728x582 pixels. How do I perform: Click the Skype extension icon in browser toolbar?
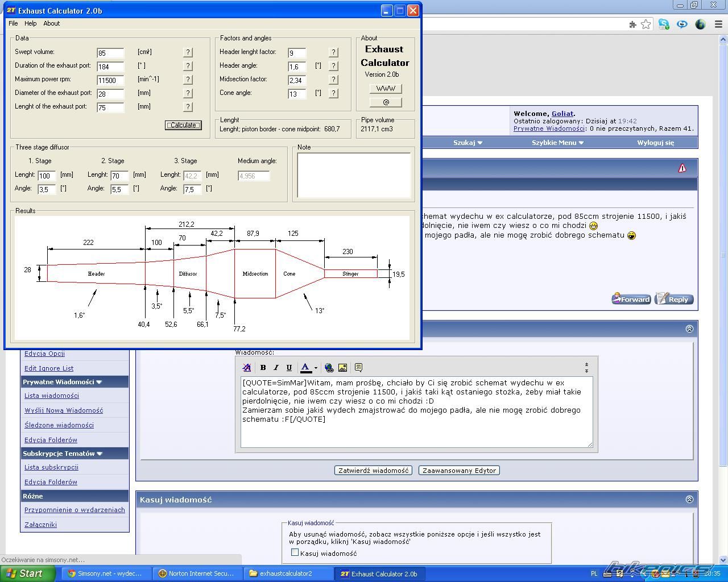(x=664, y=24)
